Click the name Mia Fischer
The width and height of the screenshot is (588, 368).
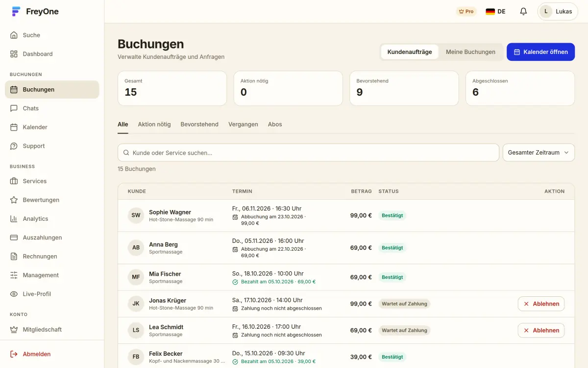(x=165, y=274)
